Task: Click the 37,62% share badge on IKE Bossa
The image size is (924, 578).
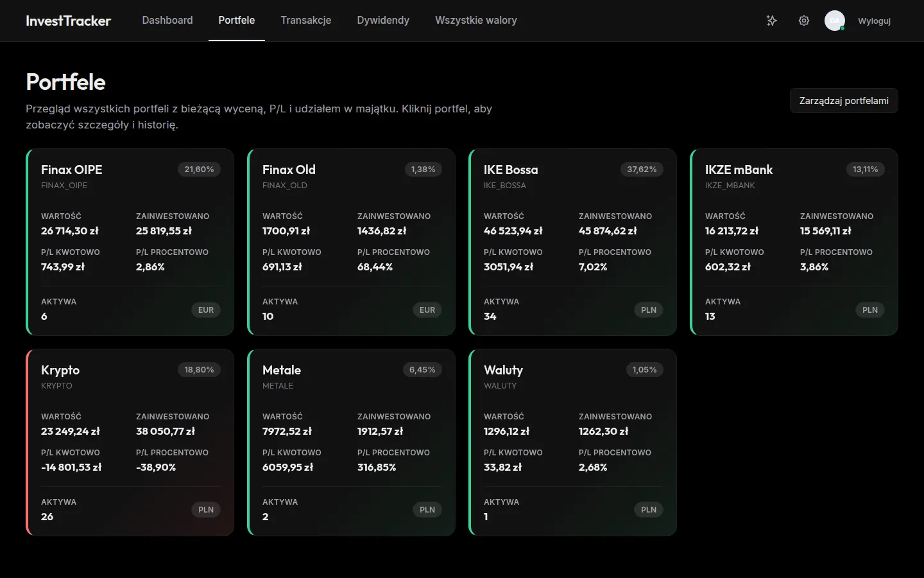Action: [642, 170]
